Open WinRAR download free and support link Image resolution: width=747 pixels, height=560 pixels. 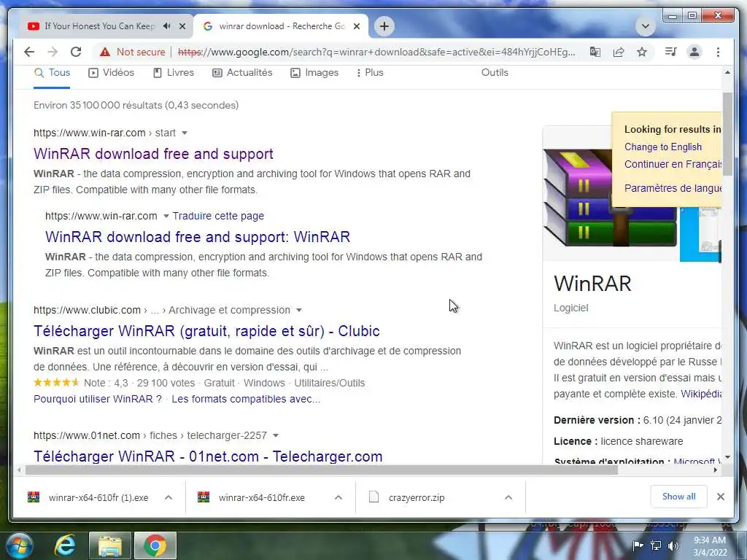[x=153, y=154]
